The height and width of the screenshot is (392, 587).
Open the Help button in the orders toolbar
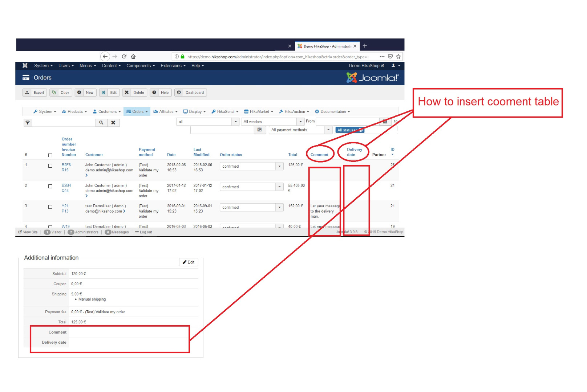click(161, 93)
